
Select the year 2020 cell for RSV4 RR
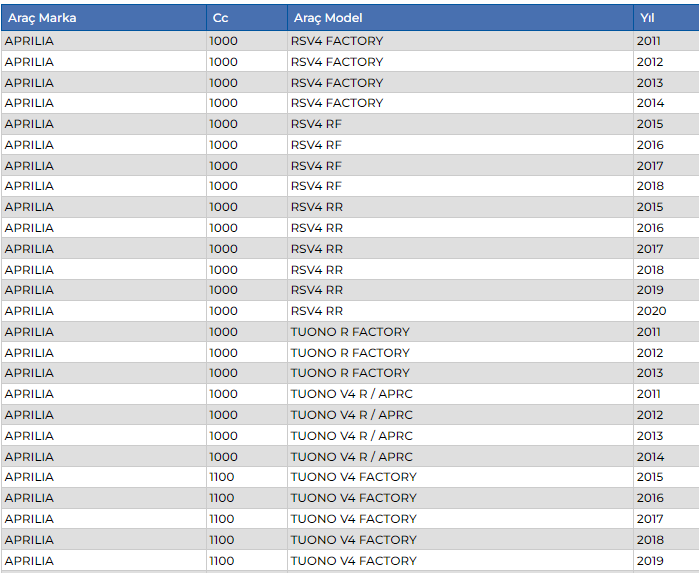[x=650, y=311]
